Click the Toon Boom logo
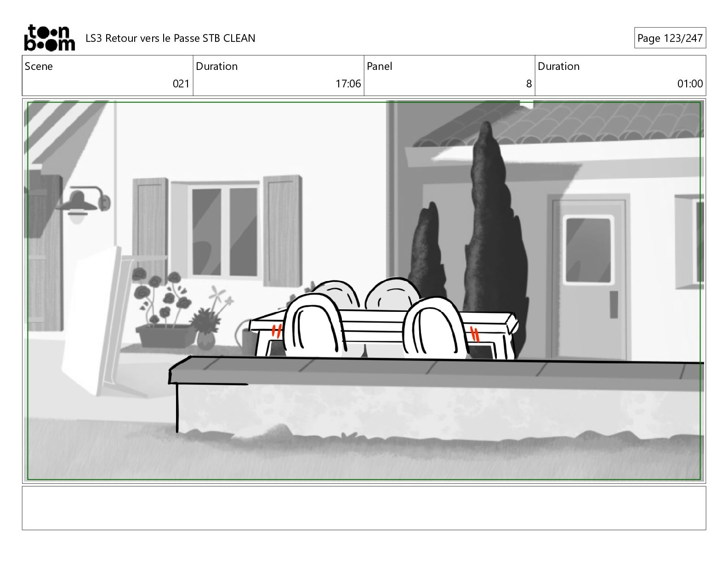The image size is (728, 563). tap(49, 38)
